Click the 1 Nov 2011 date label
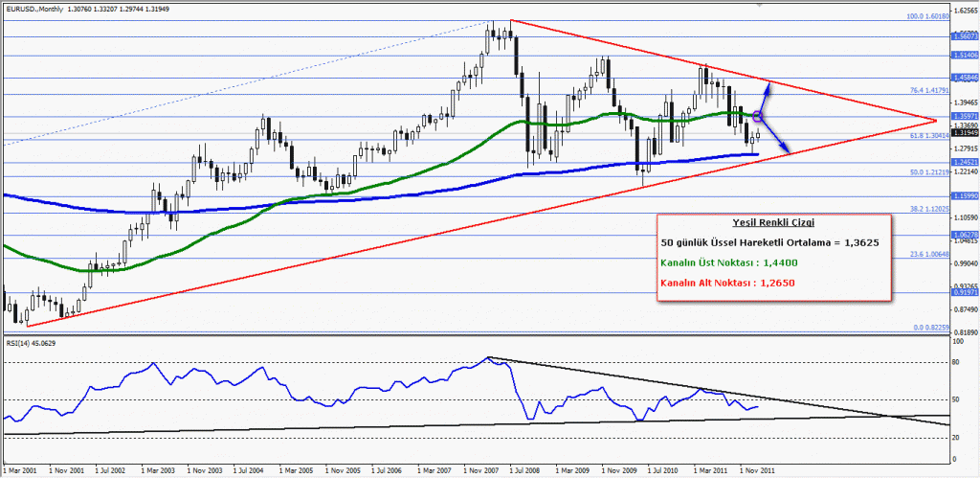This screenshot has height=478, width=980. point(756,468)
